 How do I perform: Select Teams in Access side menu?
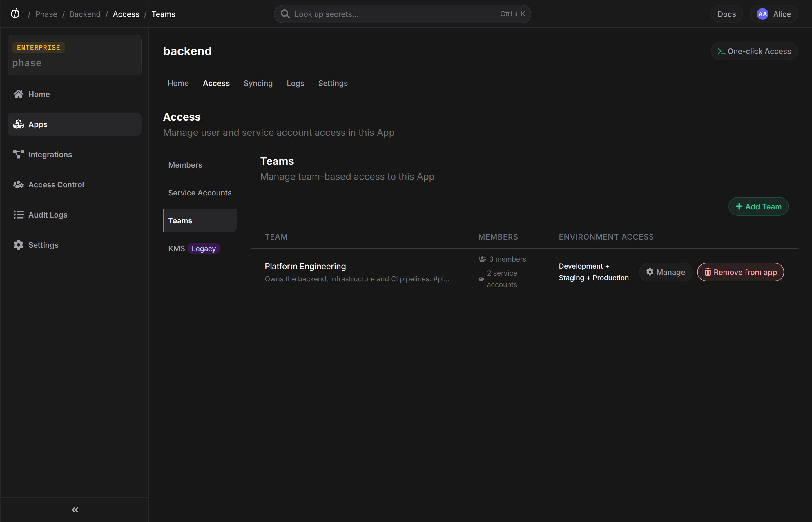[200, 220]
